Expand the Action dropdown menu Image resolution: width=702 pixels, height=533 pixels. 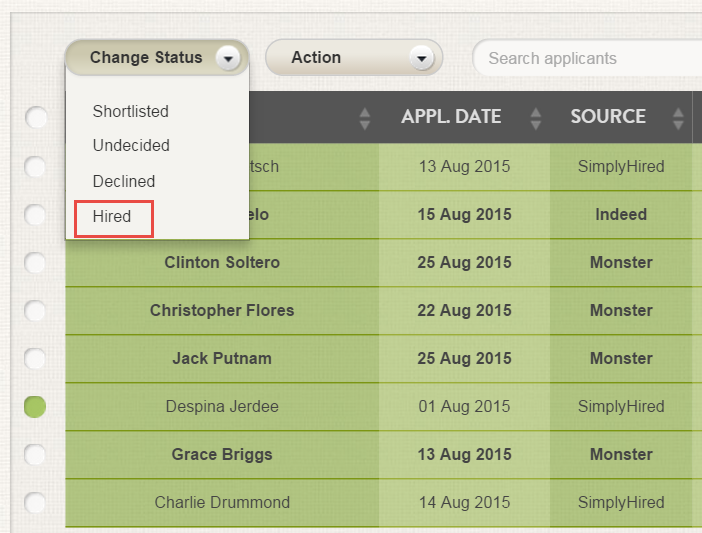[x=419, y=59]
